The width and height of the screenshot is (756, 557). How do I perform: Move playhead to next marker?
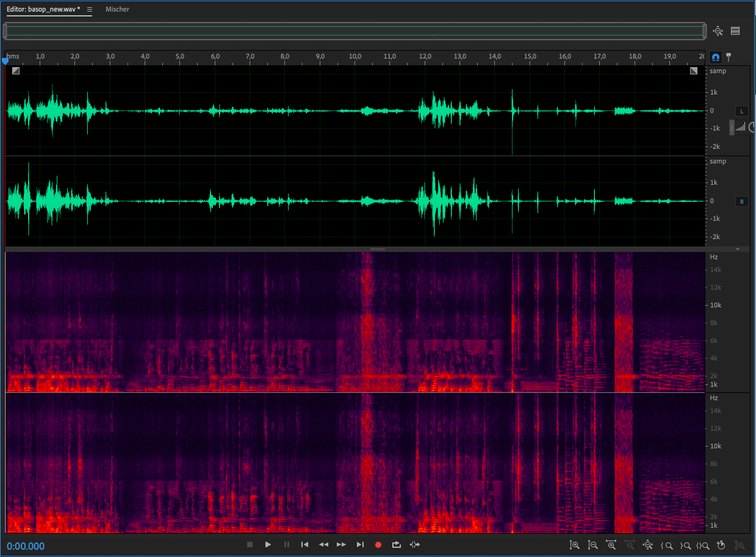coord(360,545)
